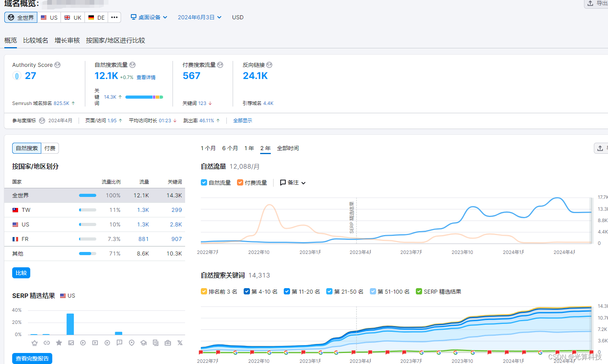
Task: Toggle the 第 4-10 名 checkbox
Action: [x=247, y=291]
